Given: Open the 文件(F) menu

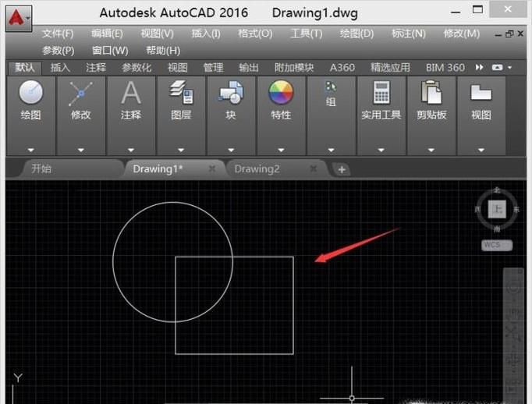Looking at the screenshot, I should pyautogui.click(x=58, y=34).
